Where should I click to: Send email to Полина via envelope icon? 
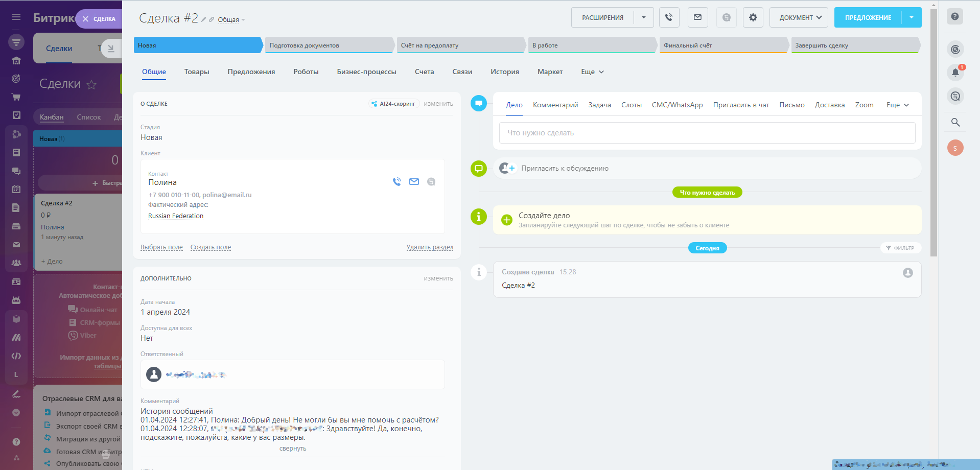414,182
